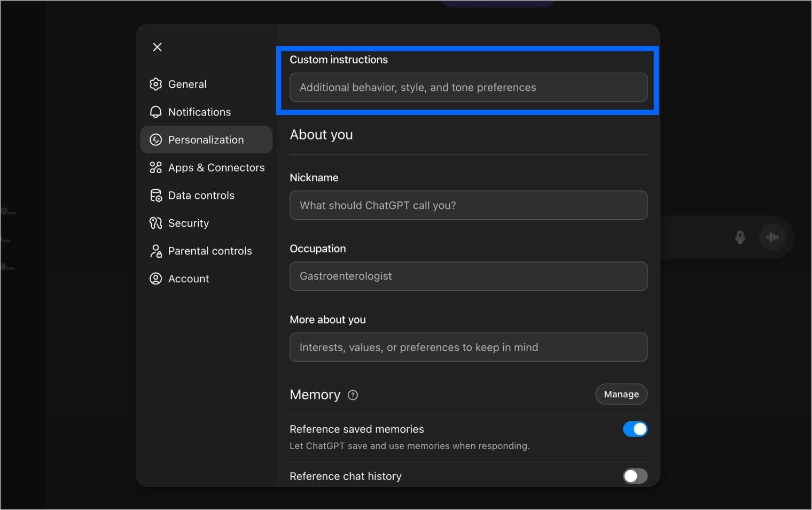Click the microphone icon near the prompt bar
Screen dimensions: 812x510
(739, 237)
